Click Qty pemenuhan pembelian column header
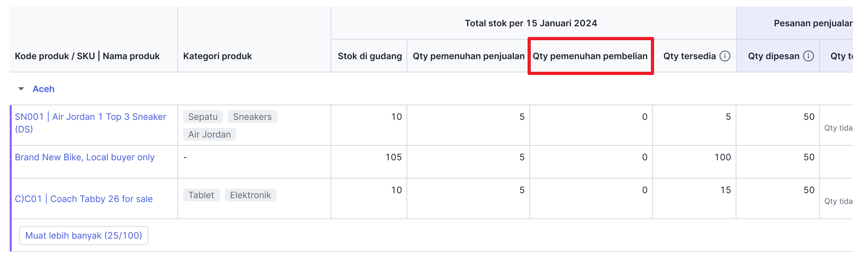 [590, 56]
